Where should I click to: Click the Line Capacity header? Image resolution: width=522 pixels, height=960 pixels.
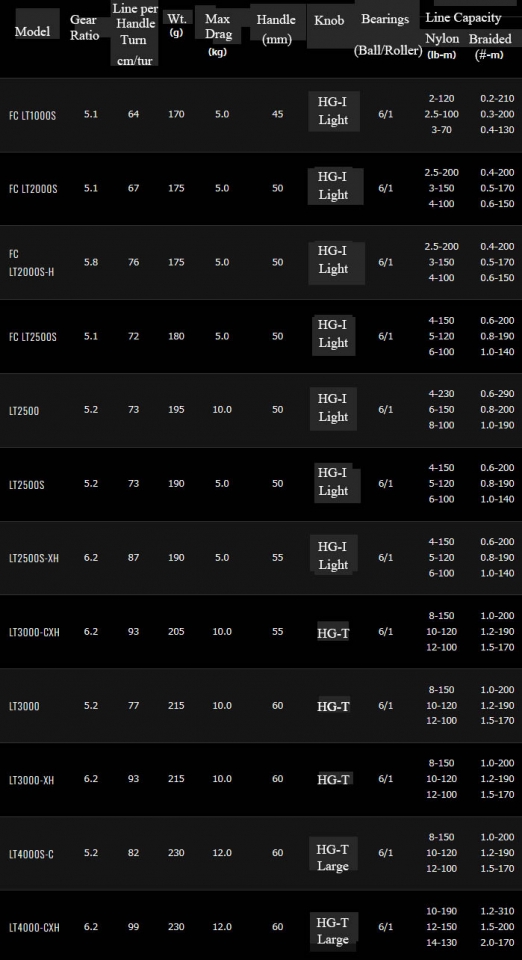point(463,17)
